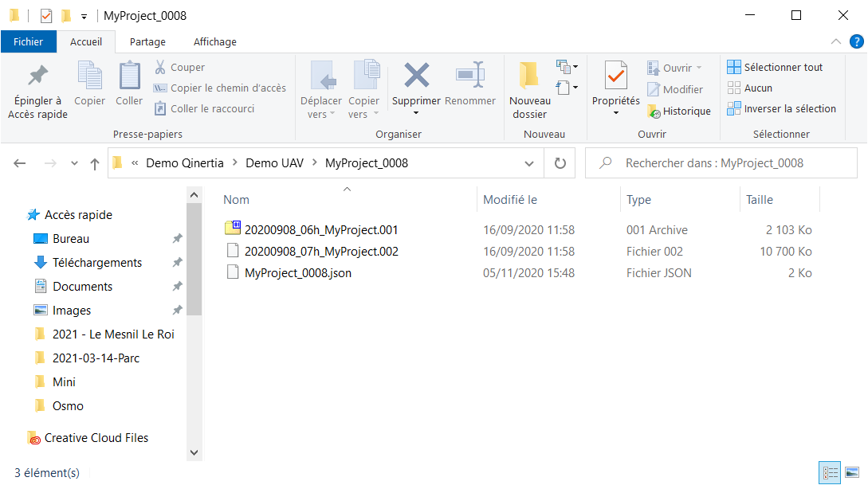The width and height of the screenshot is (868, 485).
Task: Refresh the current folder view
Action: 560,163
